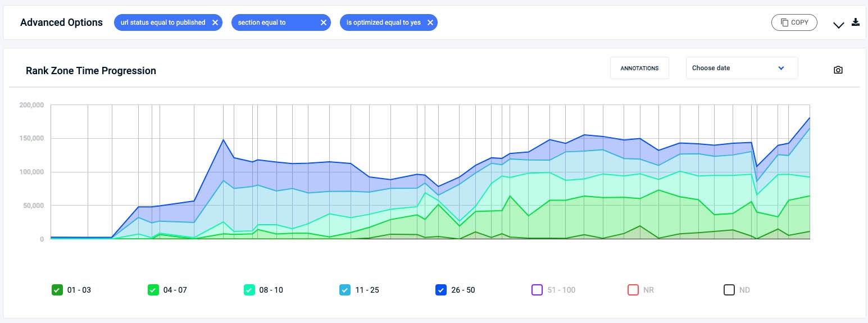Expand the Advanced Options chevron
The width and height of the screenshot is (868, 323).
839,25
